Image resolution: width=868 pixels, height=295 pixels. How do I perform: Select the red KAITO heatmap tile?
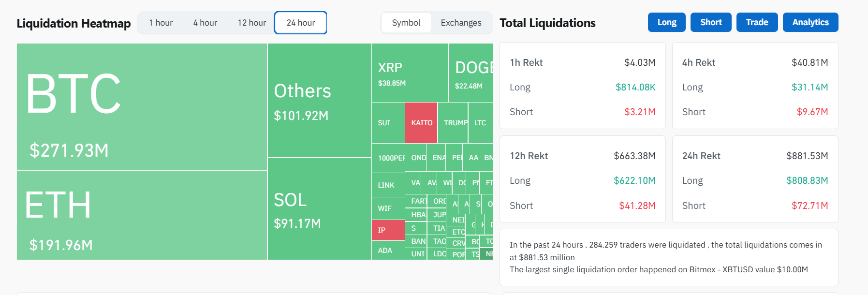pos(421,123)
